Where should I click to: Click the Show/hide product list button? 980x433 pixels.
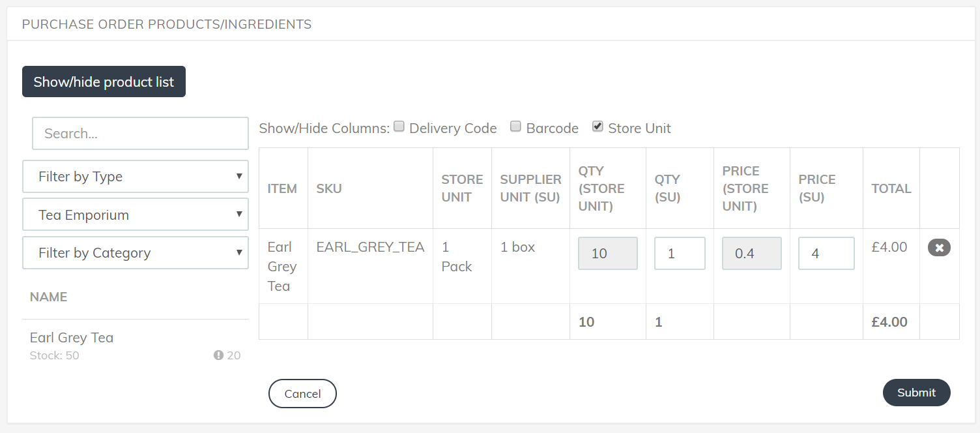click(x=104, y=82)
